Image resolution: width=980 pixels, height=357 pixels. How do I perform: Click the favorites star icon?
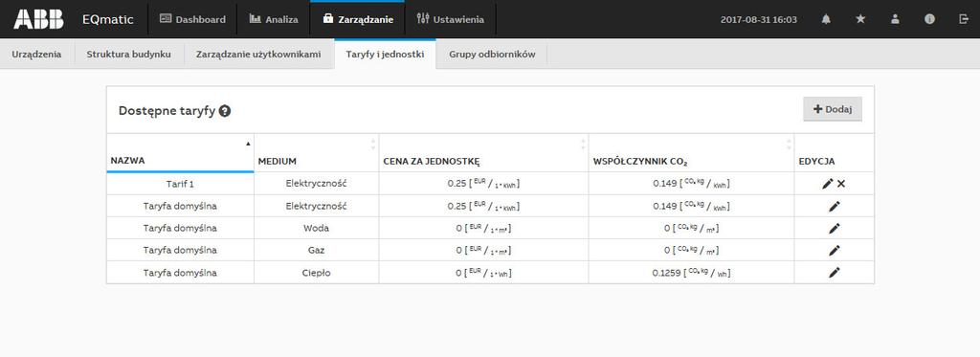coord(860,19)
